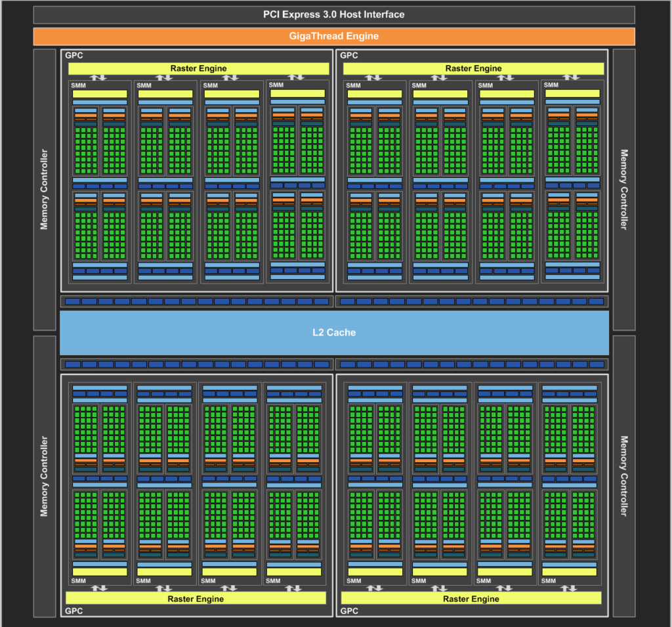Viewport: 672px width, 627px height.
Task: Click the bottom-right Raster Engine block
Action: (x=471, y=599)
